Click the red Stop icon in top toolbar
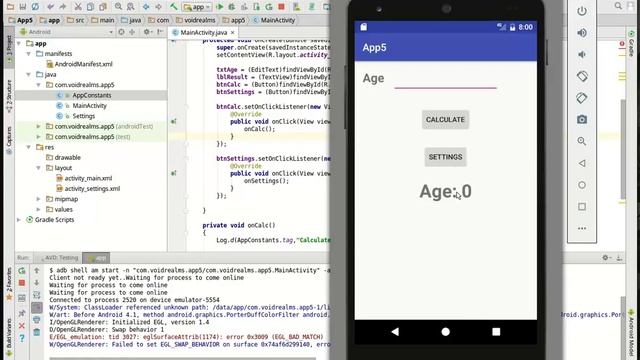This screenshot has height=360, width=640. coord(281,7)
